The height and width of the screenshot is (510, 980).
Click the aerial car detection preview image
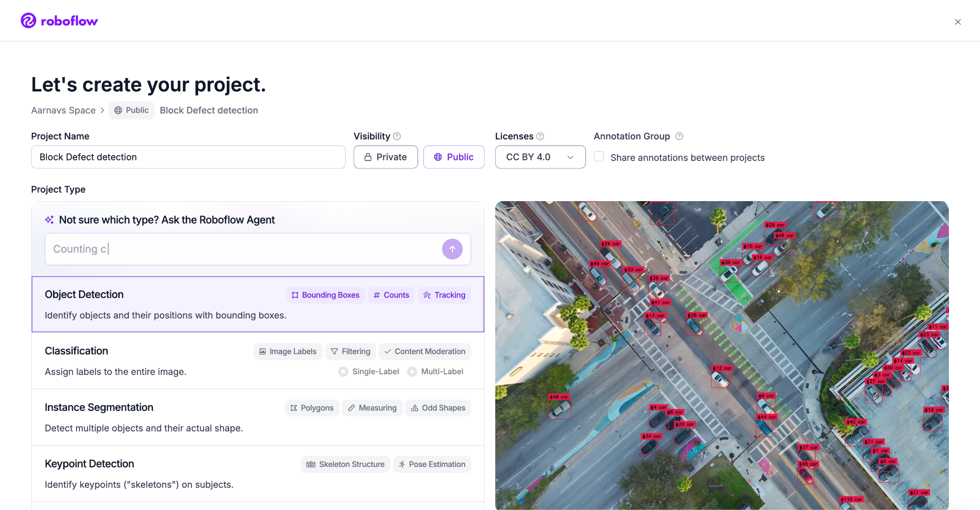[x=722, y=355]
